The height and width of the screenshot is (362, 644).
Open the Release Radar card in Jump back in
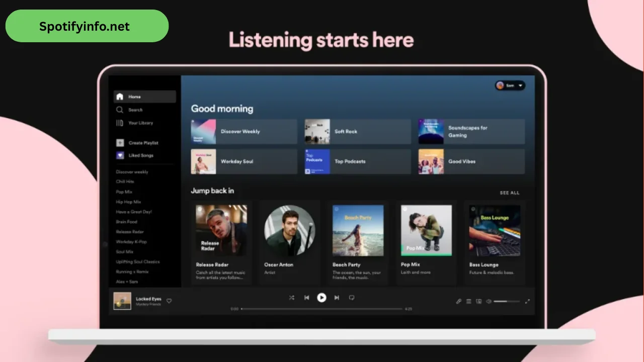click(x=221, y=243)
